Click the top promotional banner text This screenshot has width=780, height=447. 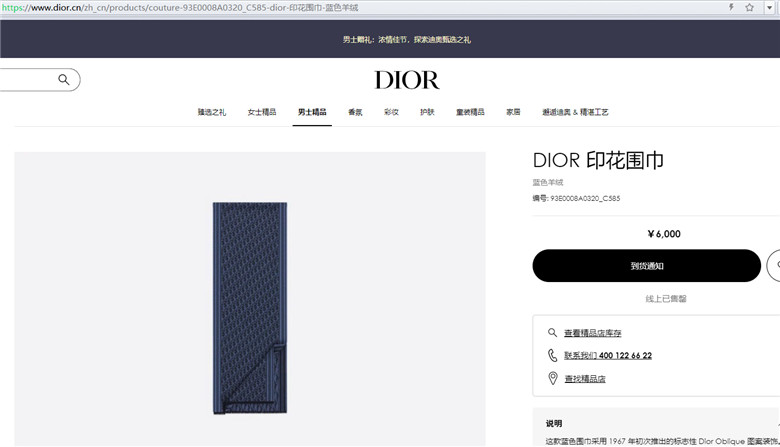[406, 40]
